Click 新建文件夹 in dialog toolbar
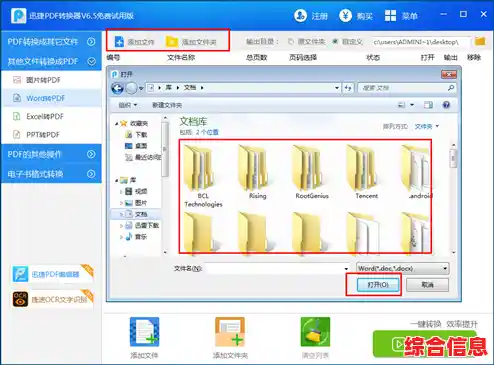This screenshot has height=365, width=494. 167,105
